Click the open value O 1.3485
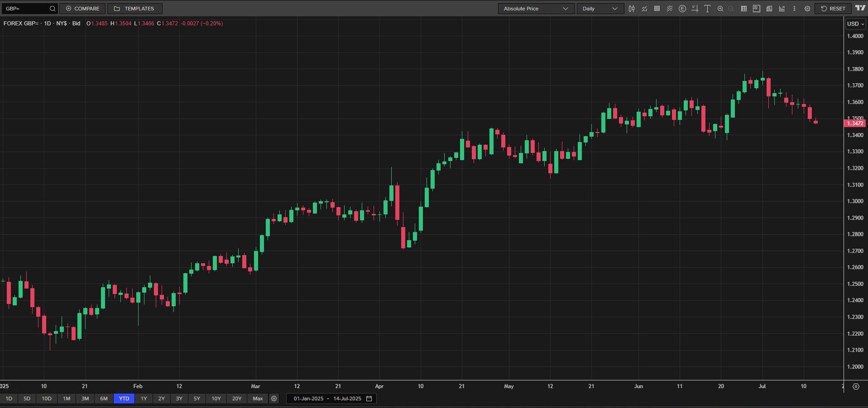Viewport: 868px width, 408px height. [97, 23]
